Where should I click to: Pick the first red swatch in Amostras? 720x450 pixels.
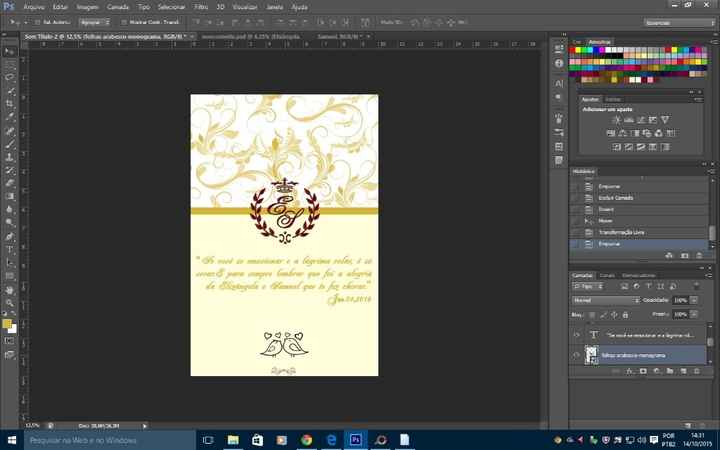(572, 50)
